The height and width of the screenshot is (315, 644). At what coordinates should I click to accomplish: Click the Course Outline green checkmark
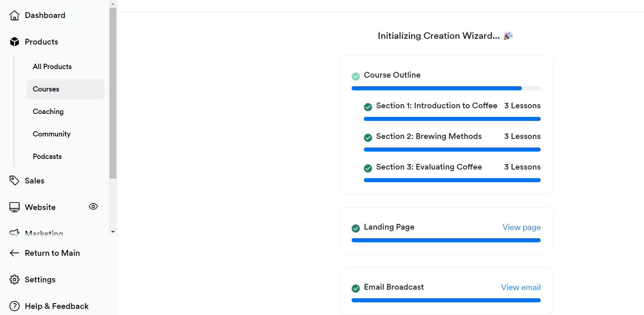click(x=356, y=76)
